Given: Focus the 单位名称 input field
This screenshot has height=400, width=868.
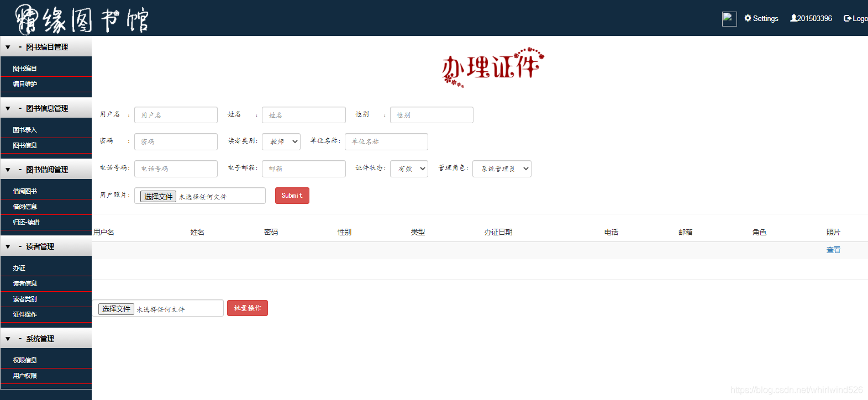Looking at the screenshot, I should [386, 141].
